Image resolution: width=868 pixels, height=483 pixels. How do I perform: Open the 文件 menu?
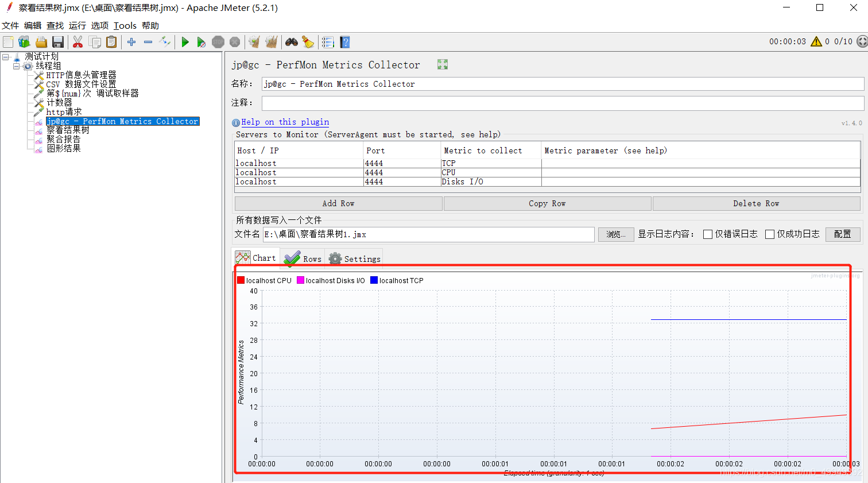pyautogui.click(x=10, y=25)
